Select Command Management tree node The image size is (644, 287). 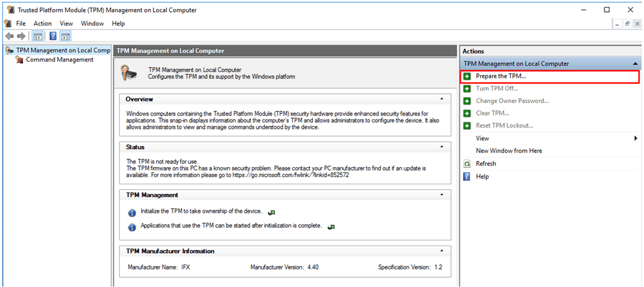(x=59, y=60)
